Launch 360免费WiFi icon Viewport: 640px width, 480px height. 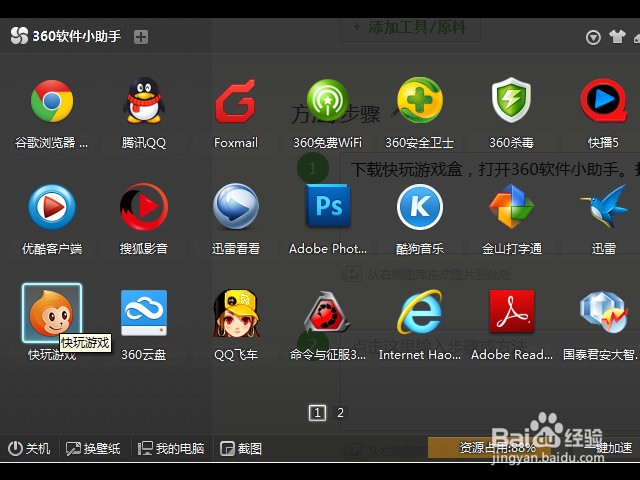327,101
